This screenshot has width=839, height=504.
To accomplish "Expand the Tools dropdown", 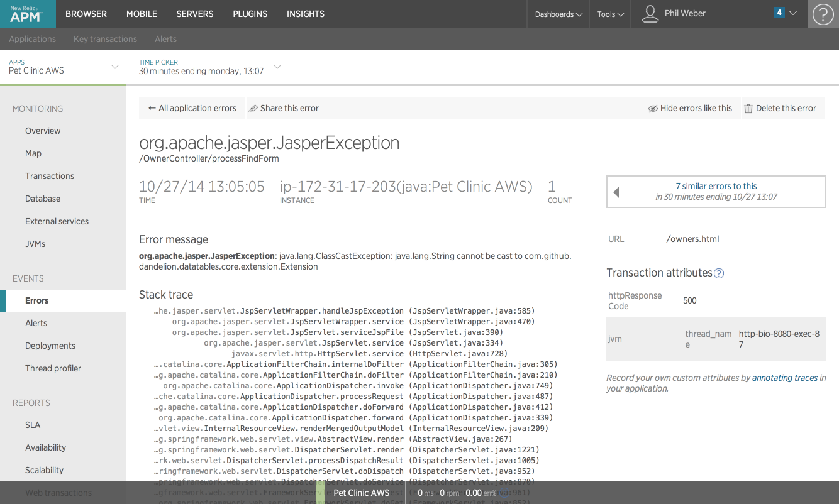I will pos(611,14).
